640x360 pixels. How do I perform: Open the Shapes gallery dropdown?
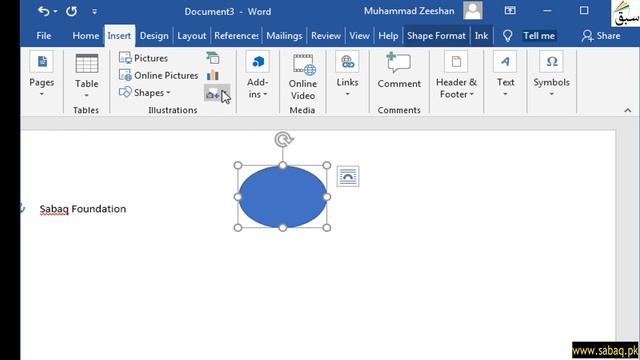point(145,93)
